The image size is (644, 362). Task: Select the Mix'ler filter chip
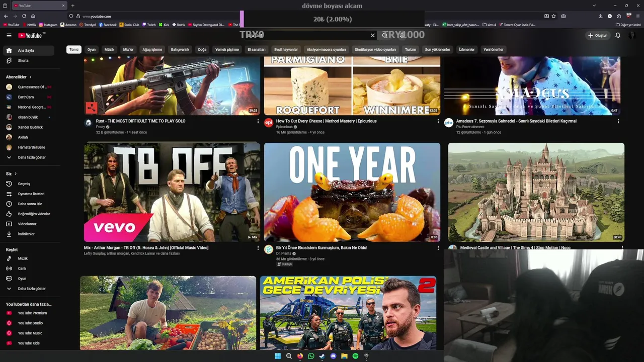tap(128, 49)
